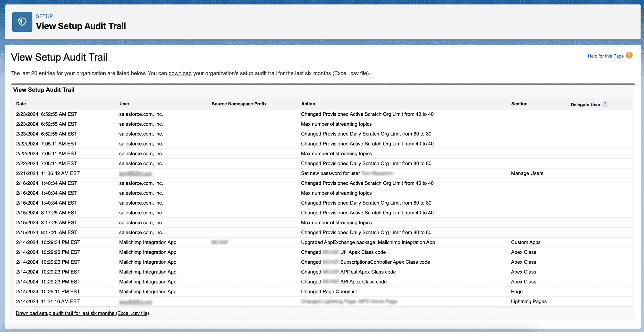The height and width of the screenshot is (332, 644).
Task: Select the Lightning Pages audit row
Action: [529, 301]
